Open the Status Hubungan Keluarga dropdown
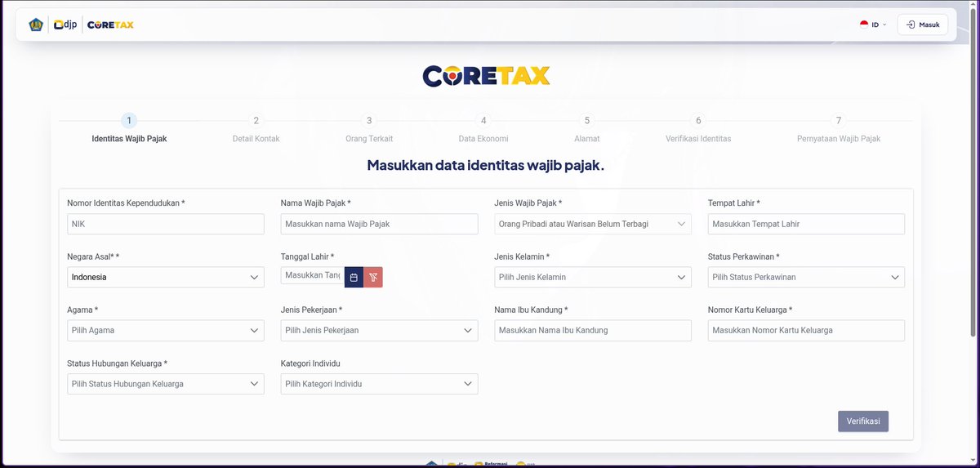This screenshot has height=468, width=980. (x=166, y=384)
